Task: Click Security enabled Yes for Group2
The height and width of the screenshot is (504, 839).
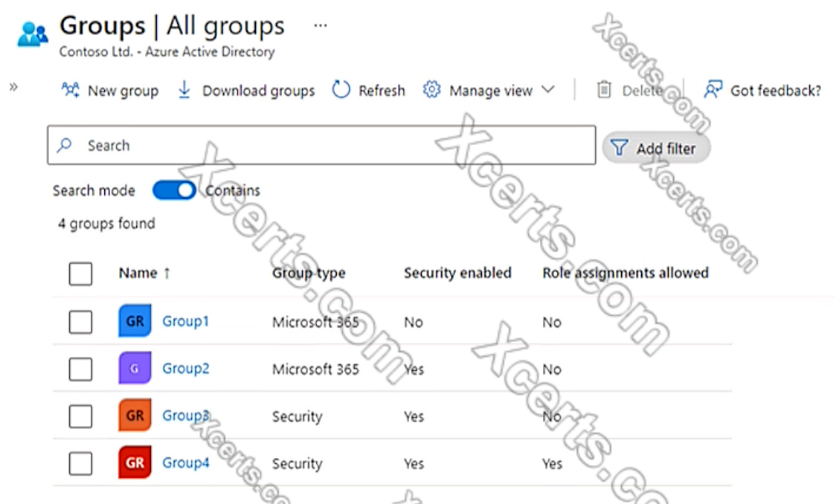Action: point(414,369)
